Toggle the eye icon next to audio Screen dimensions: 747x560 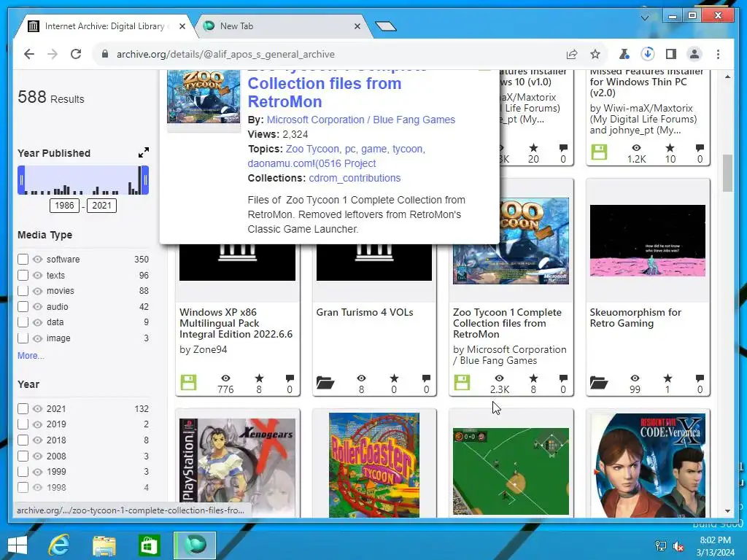click(38, 307)
